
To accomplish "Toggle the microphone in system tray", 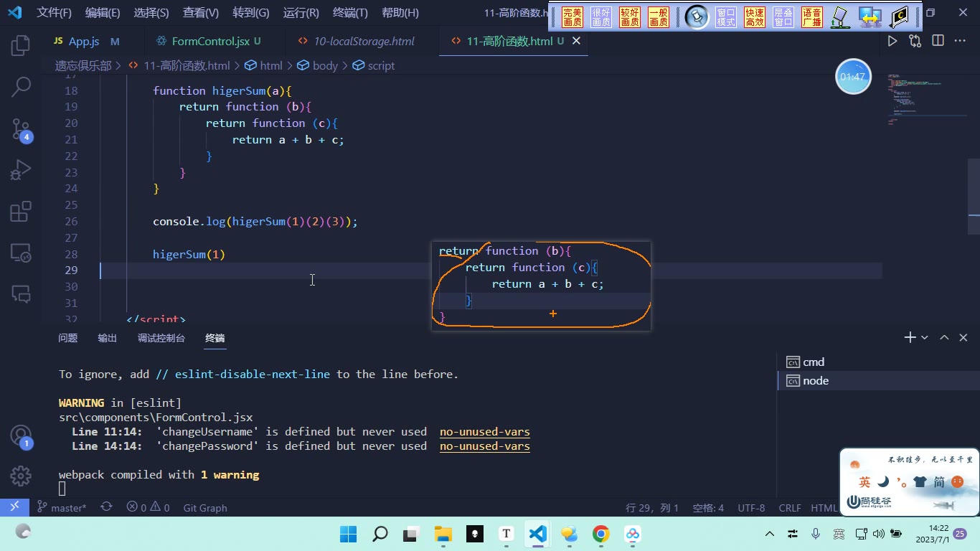I will (816, 534).
